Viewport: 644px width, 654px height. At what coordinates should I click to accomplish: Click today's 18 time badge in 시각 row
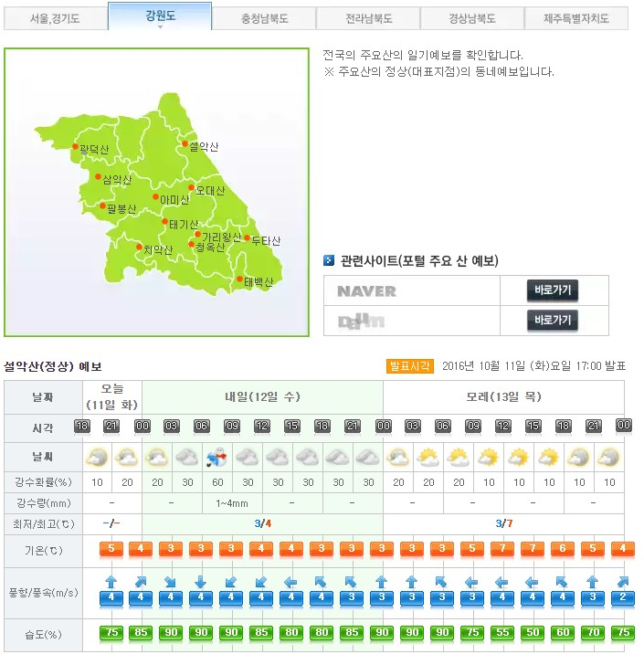click(82, 427)
